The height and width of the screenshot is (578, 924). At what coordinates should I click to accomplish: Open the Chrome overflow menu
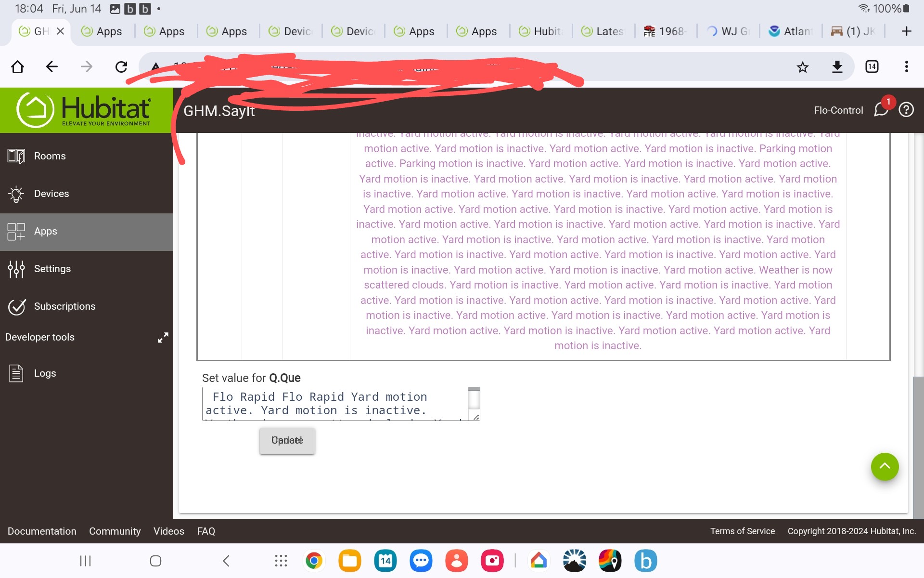click(x=906, y=66)
